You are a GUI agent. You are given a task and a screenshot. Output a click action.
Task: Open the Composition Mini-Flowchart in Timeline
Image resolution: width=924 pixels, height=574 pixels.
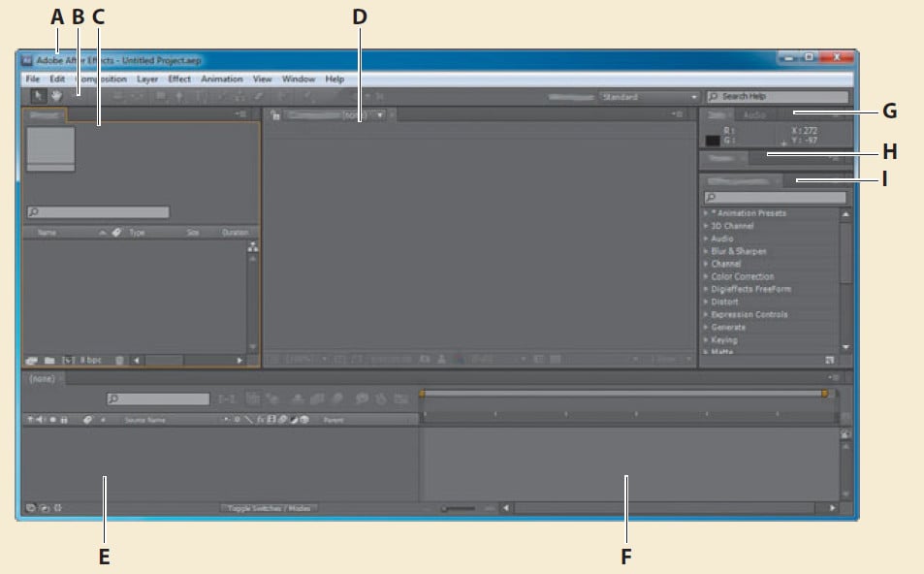pos(227,399)
